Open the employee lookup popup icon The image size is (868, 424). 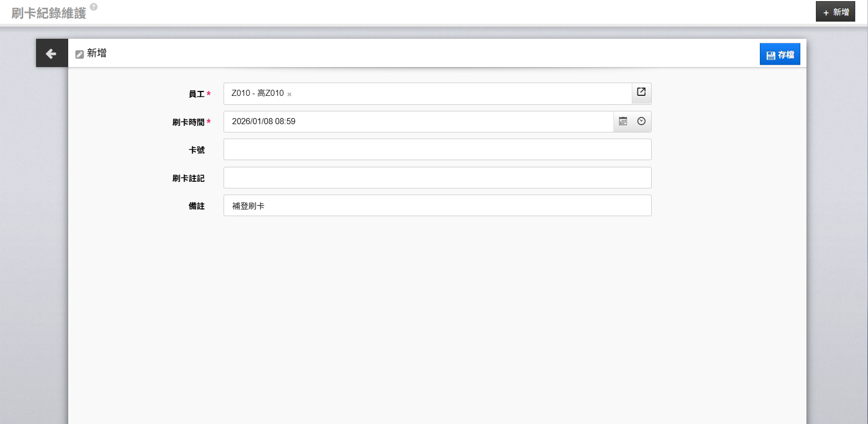(x=641, y=93)
